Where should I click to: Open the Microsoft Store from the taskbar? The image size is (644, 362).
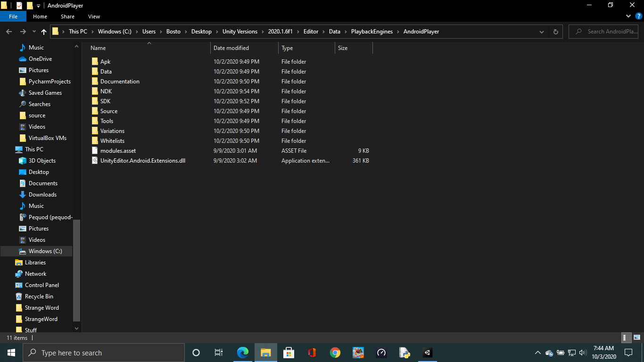pyautogui.click(x=289, y=353)
